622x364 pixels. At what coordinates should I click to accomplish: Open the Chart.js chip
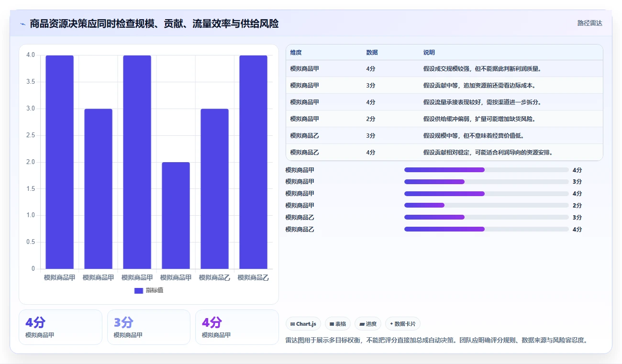point(303,324)
